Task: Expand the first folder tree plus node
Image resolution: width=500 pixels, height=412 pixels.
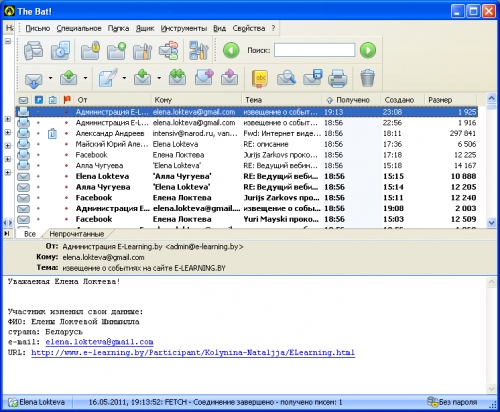Action: [x=8, y=119]
